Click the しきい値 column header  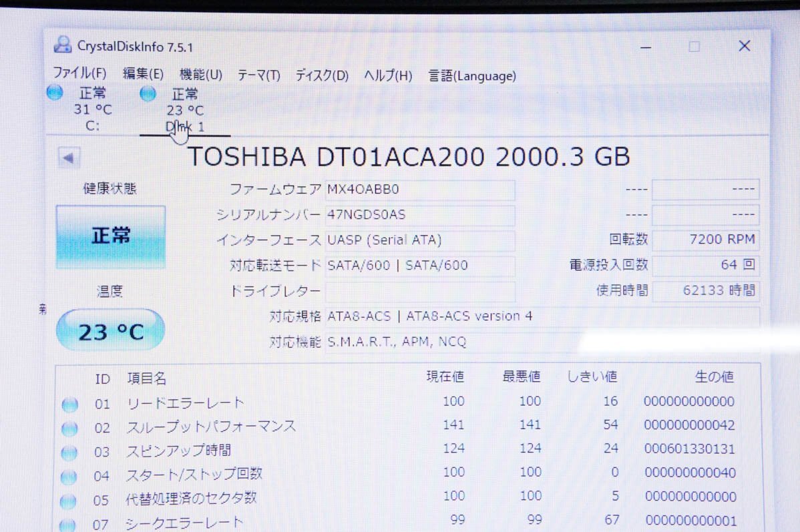592,377
